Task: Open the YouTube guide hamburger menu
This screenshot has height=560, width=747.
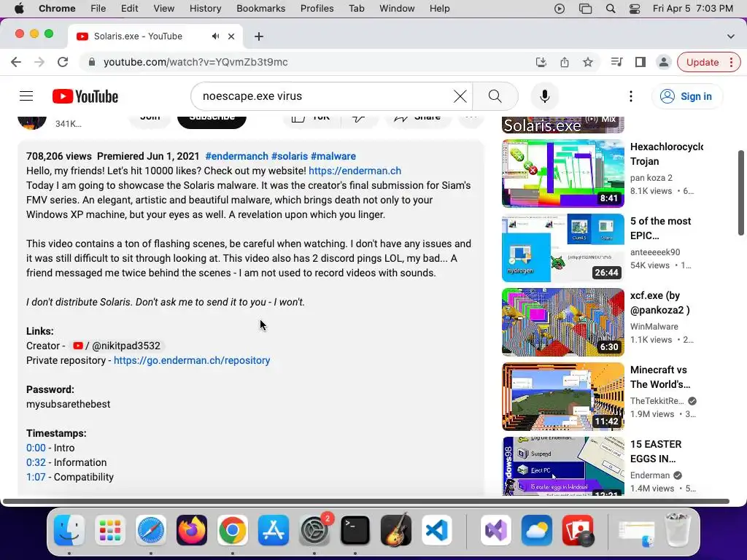Action: point(26,96)
